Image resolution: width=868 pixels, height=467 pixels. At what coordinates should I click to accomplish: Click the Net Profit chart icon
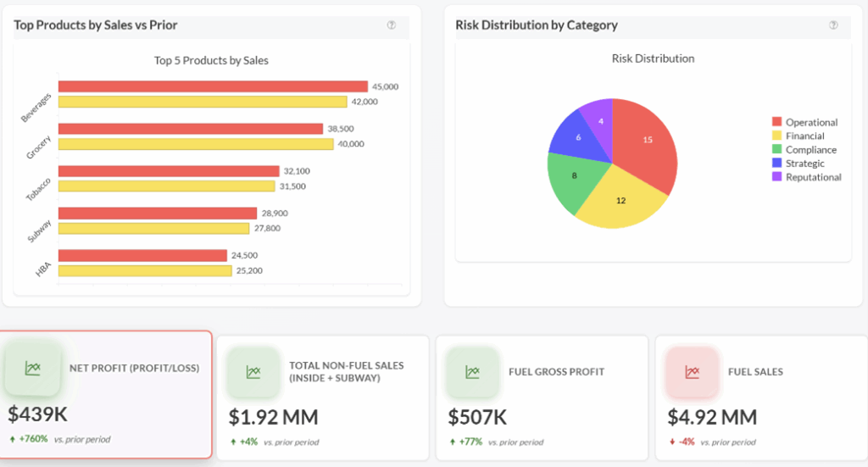click(33, 369)
